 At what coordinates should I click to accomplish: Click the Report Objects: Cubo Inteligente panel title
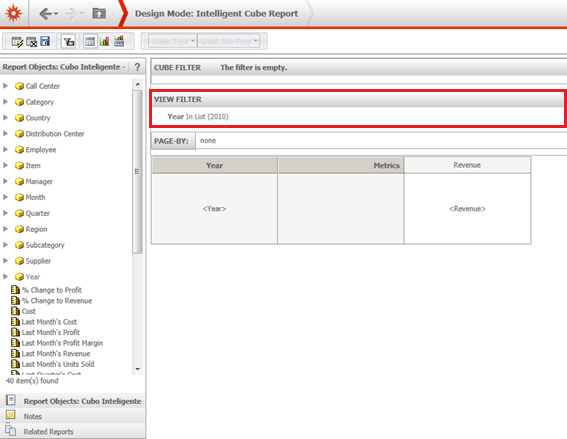[x=64, y=67]
